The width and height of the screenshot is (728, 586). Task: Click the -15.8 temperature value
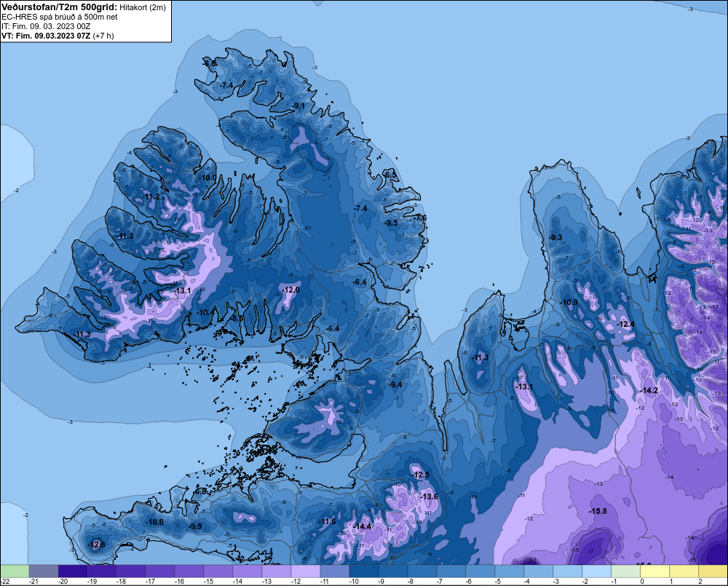[598, 511]
